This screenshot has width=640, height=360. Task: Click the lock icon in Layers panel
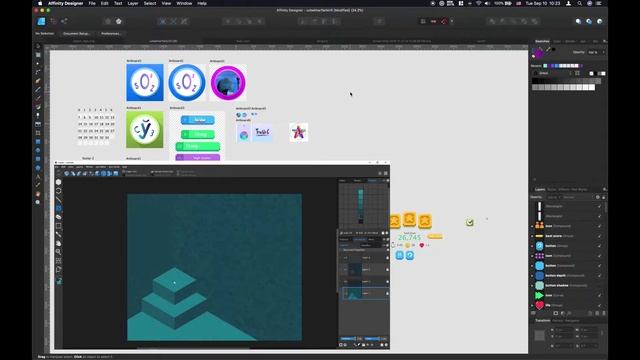coord(604,197)
